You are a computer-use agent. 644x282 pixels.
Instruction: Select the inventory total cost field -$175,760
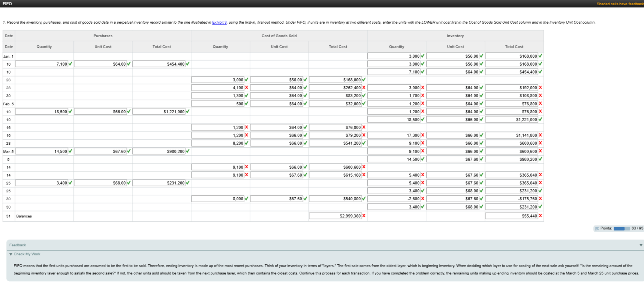(512, 199)
